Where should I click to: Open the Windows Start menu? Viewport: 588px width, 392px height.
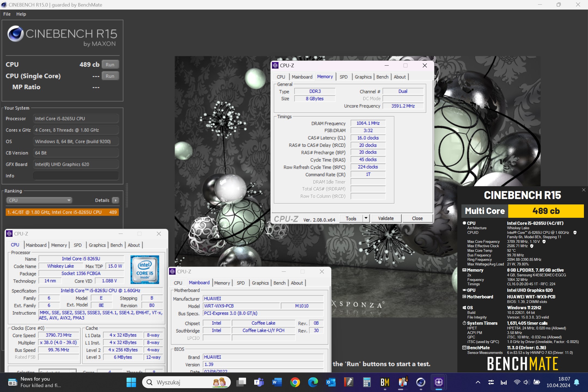[131, 382]
